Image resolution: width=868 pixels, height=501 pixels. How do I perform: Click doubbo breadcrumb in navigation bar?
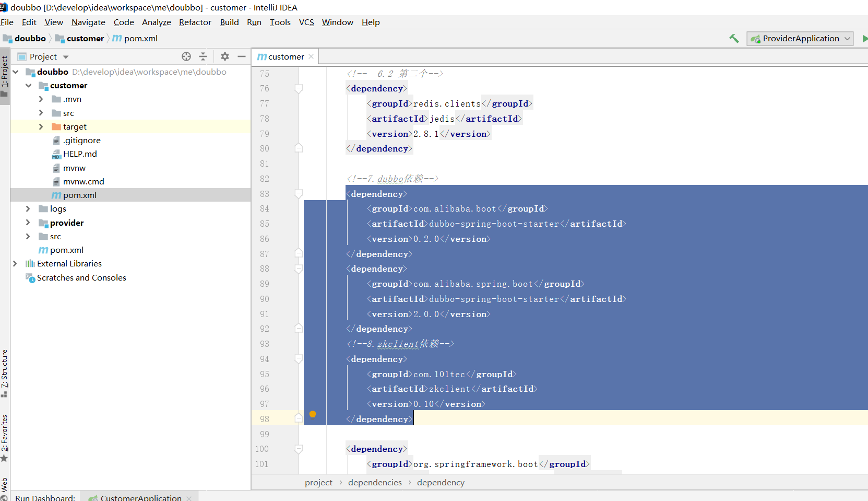click(x=26, y=39)
